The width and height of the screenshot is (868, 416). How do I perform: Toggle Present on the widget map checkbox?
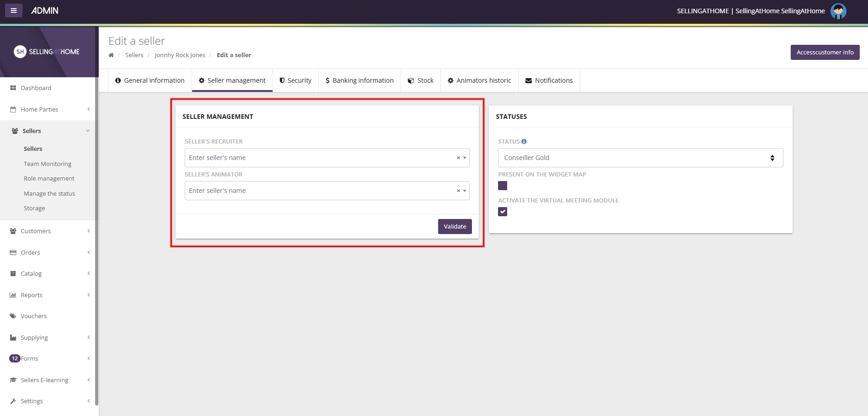point(503,186)
